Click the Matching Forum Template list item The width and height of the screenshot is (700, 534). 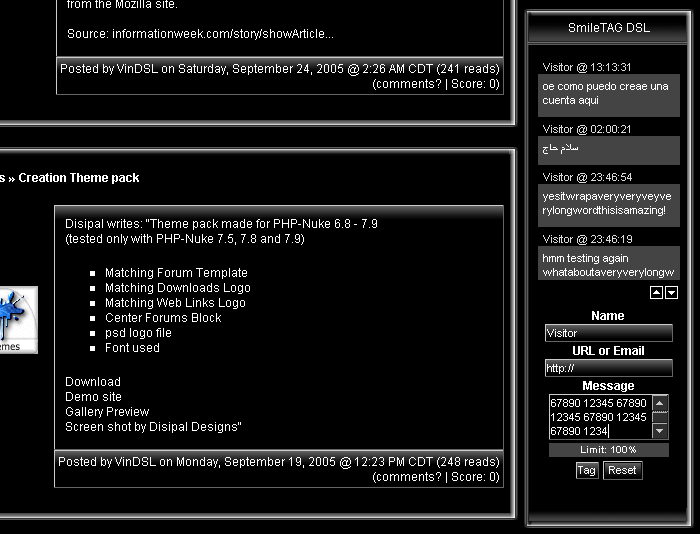[176, 273]
